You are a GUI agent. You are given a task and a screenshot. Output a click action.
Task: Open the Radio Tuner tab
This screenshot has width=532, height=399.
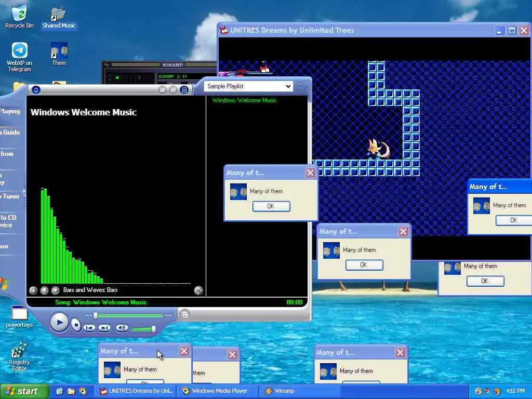click(x=10, y=196)
